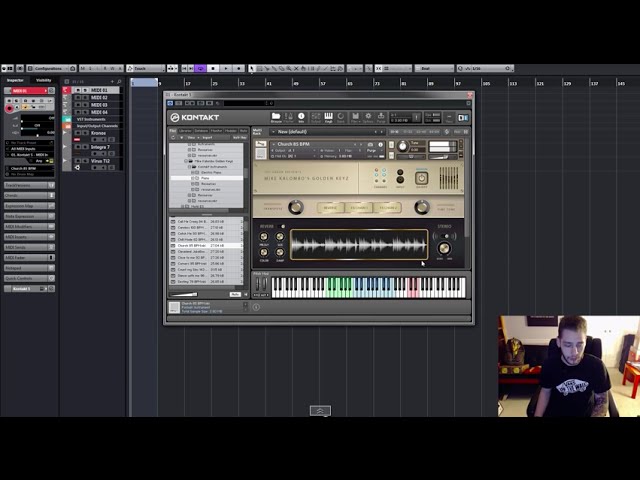Click the Add Track plus icon

tap(112, 82)
